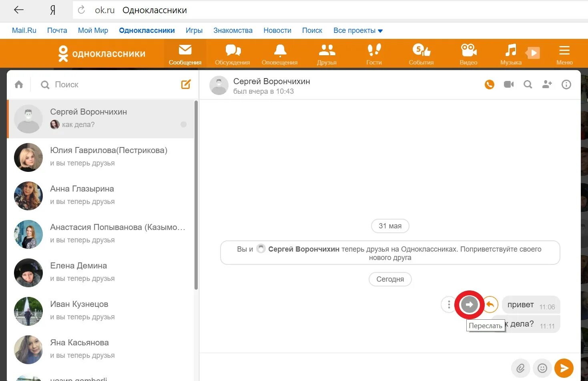Open the Музыка section
Screen dimensions: 588x381
[511, 54]
